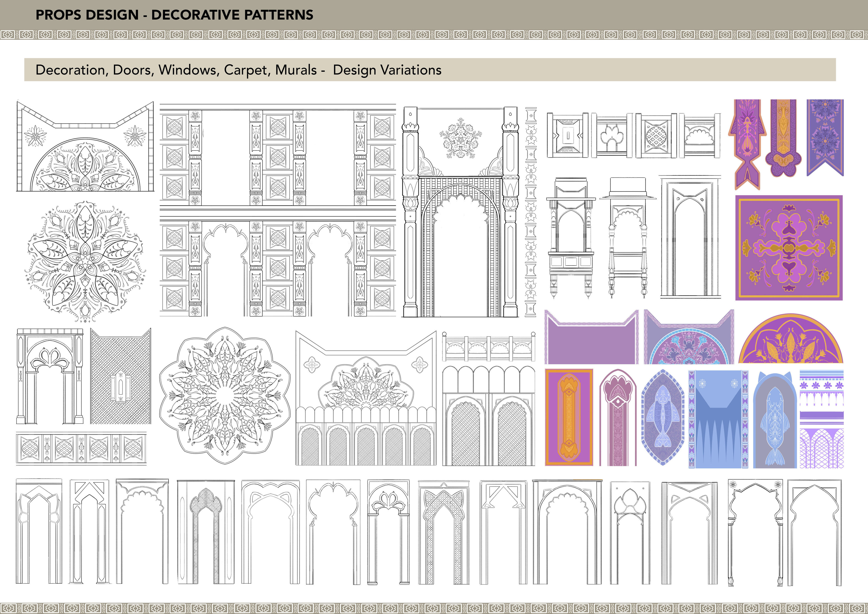Select the line-art cat-ear mural with half-circle mandala
Screen dimensions: 868x614
[85, 146]
